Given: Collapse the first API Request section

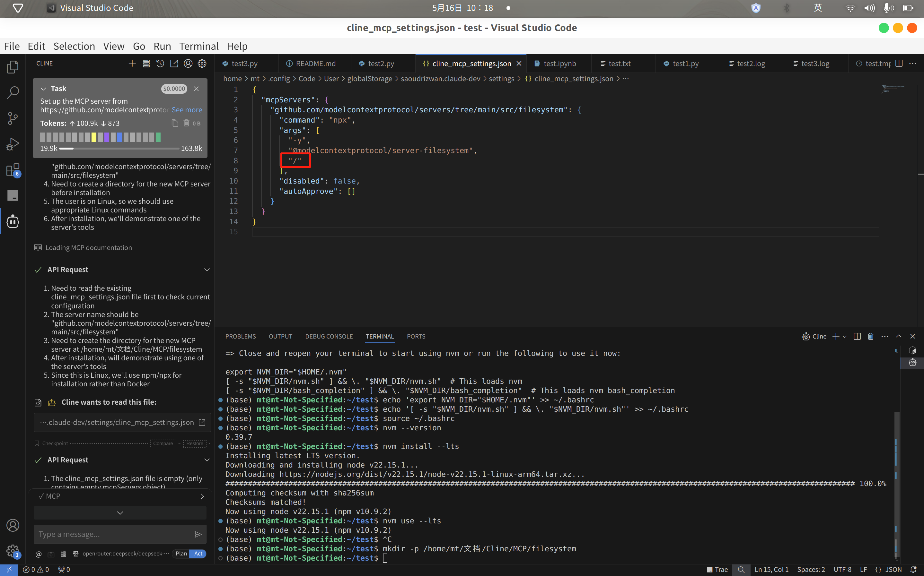Looking at the screenshot, I should pyautogui.click(x=207, y=270).
